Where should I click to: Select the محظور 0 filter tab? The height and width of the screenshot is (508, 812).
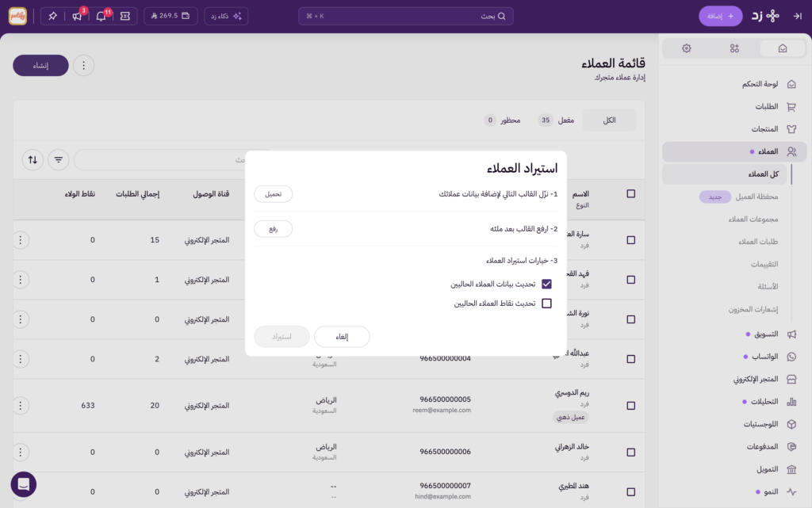click(x=502, y=120)
